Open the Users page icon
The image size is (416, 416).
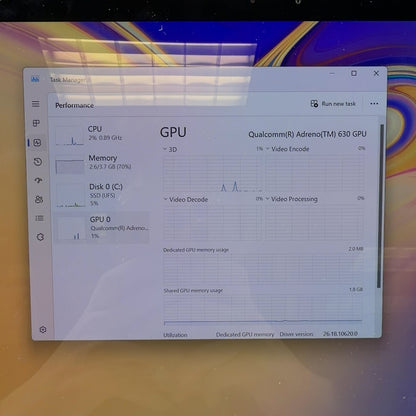[x=39, y=199]
